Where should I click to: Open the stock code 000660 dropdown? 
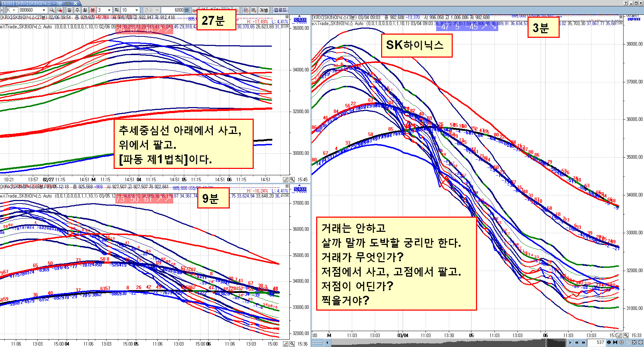coord(44,10)
